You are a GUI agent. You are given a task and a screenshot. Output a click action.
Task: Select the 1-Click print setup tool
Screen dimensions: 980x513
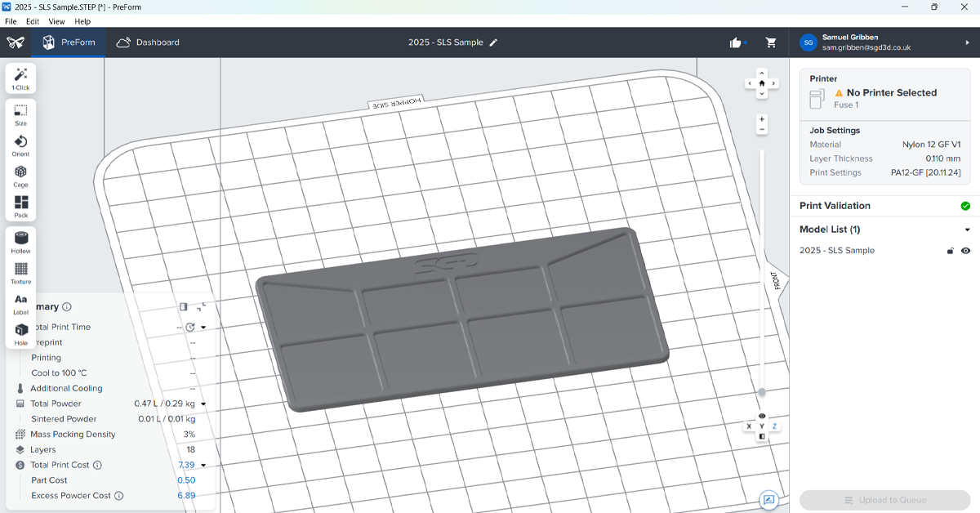point(20,78)
